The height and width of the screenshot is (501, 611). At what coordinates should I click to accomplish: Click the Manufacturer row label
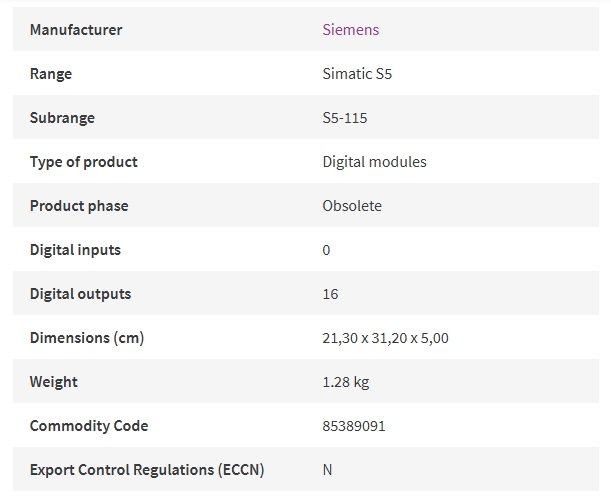tap(76, 30)
